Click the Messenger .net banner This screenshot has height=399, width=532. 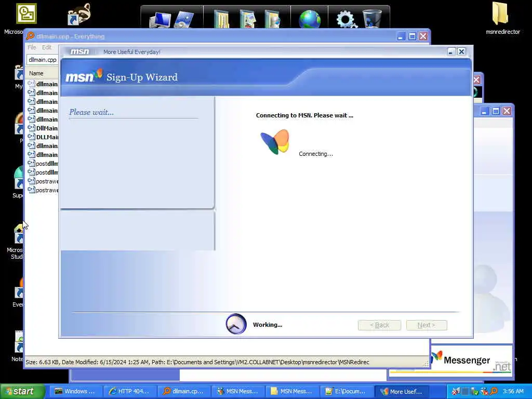point(471,362)
